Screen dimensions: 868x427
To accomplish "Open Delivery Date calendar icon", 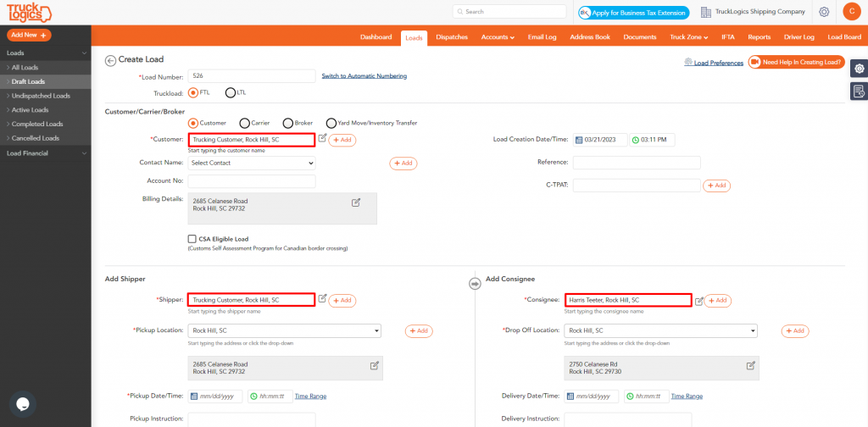I will pos(570,396).
